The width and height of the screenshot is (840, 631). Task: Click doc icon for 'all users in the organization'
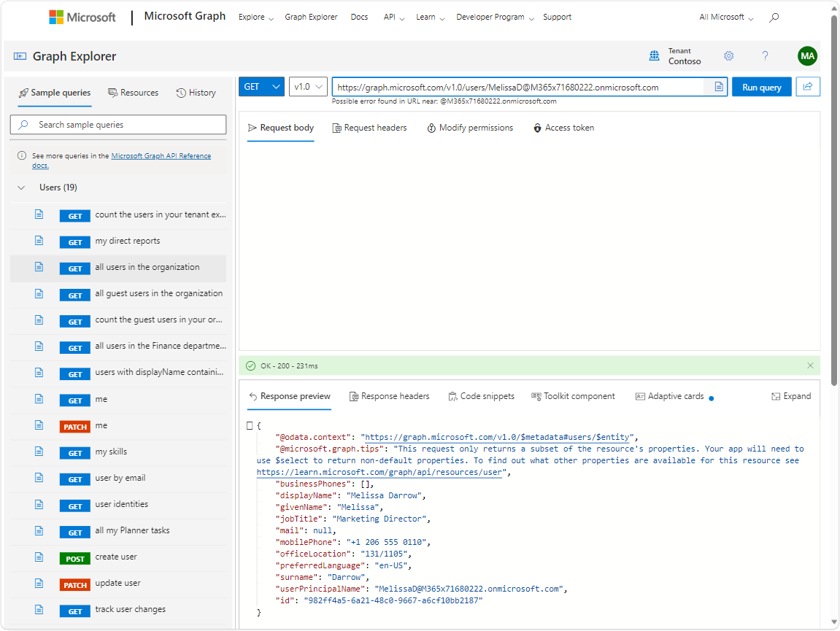click(x=39, y=267)
